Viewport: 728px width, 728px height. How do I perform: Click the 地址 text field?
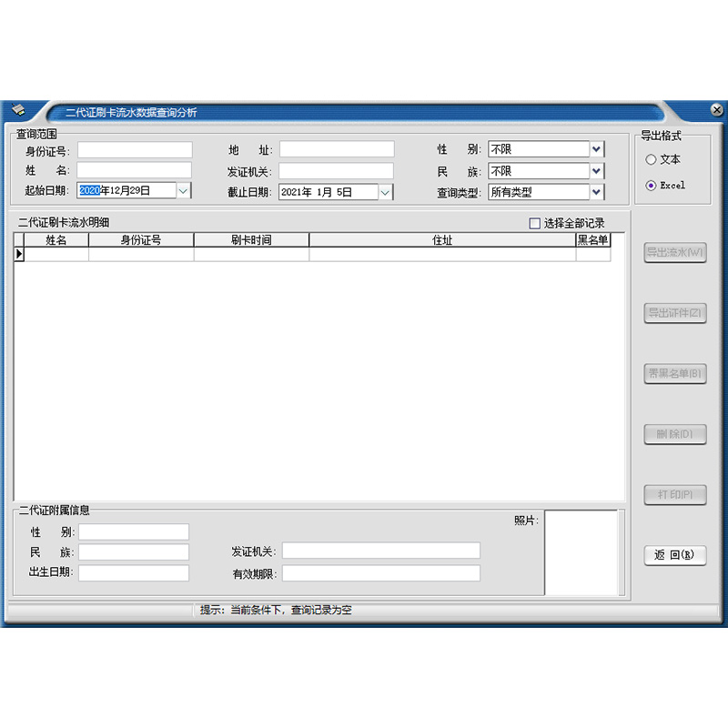[x=337, y=149]
